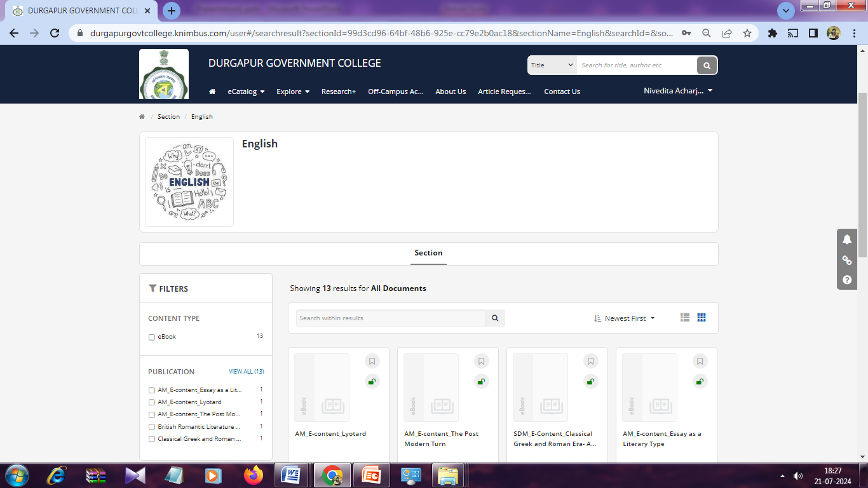Open the notifications bell on right sidebar
Screen dimensions: 868x488
click(847, 240)
